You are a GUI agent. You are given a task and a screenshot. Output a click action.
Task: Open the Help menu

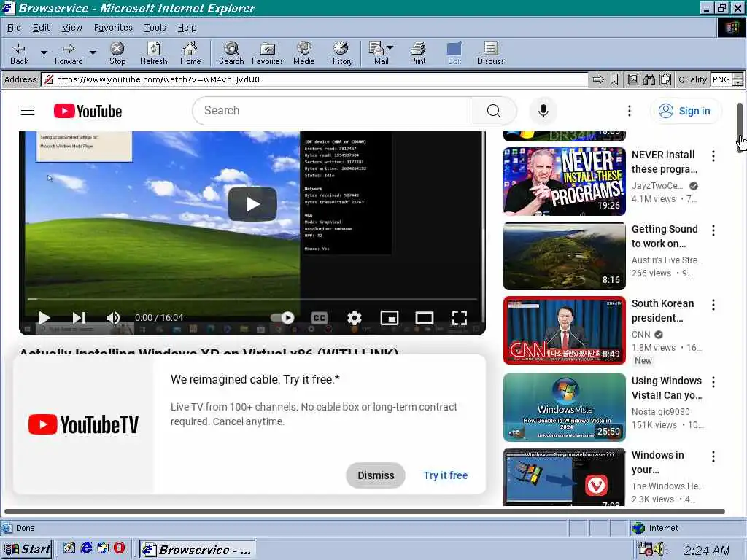click(x=187, y=28)
